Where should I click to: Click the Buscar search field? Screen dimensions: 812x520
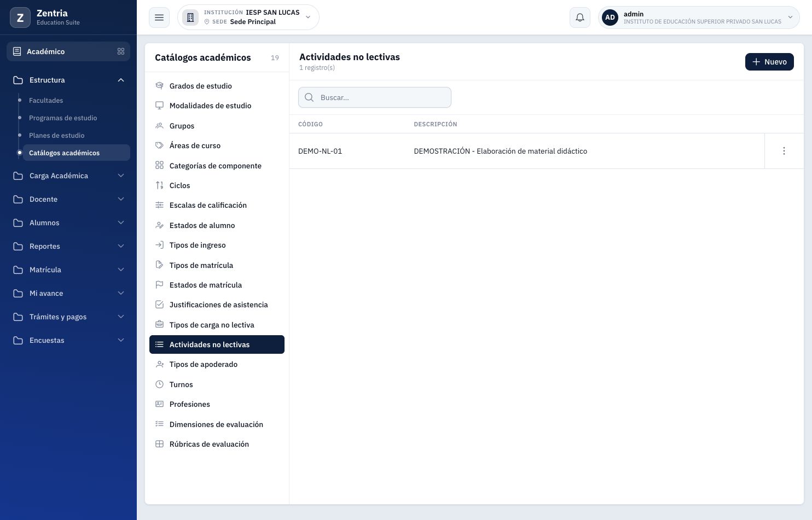click(x=375, y=97)
